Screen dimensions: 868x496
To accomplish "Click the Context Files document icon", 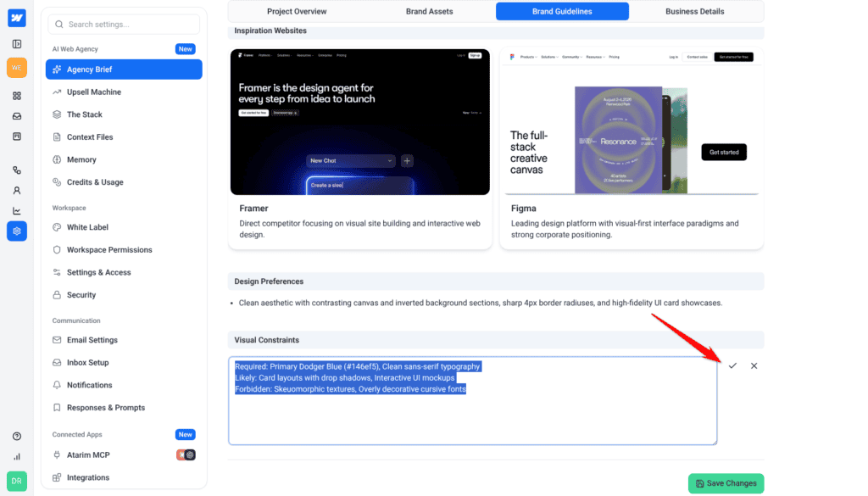I will coord(57,137).
